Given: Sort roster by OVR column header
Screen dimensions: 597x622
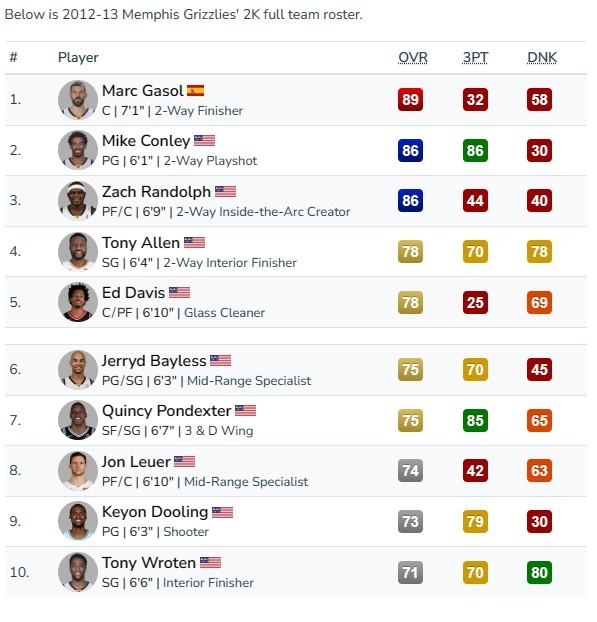Looking at the screenshot, I should click(413, 58).
